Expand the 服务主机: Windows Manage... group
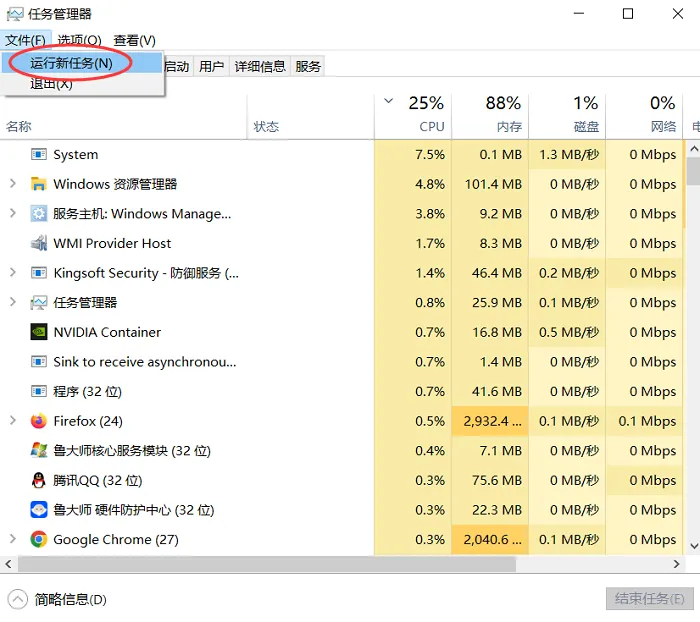The width and height of the screenshot is (700, 622). (x=13, y=213)
